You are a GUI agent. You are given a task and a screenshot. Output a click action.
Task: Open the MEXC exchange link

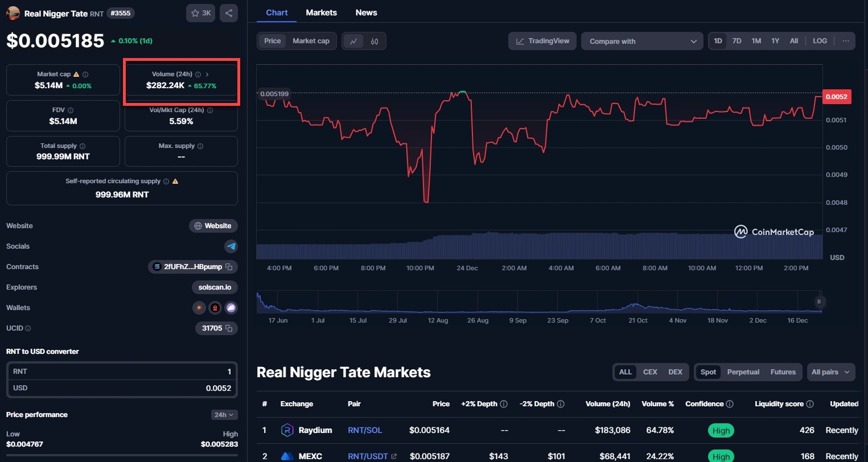click(310, 456)
